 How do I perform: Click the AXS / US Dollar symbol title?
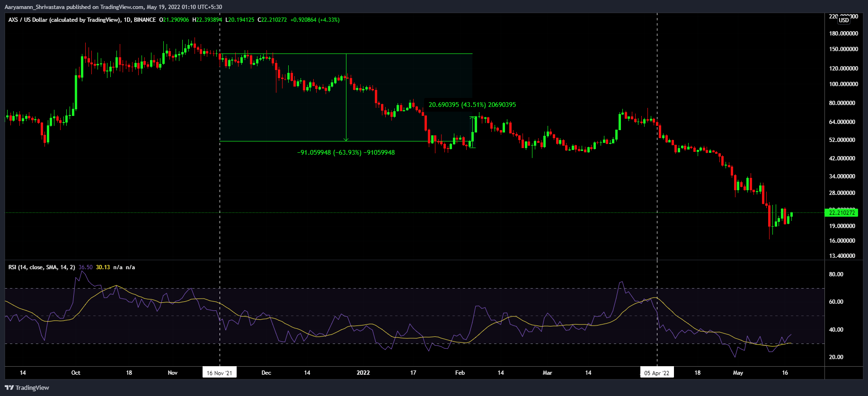tap(63, 20)
